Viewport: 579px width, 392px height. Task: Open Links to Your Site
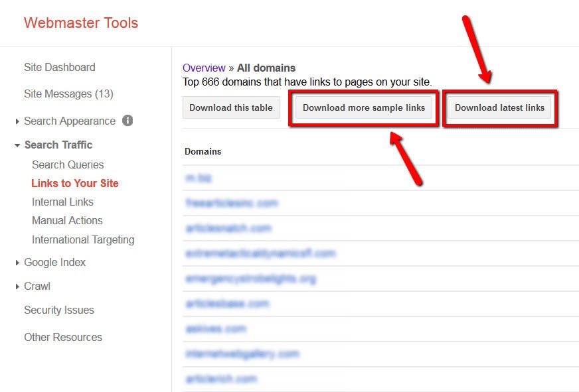tap(75, 183)
